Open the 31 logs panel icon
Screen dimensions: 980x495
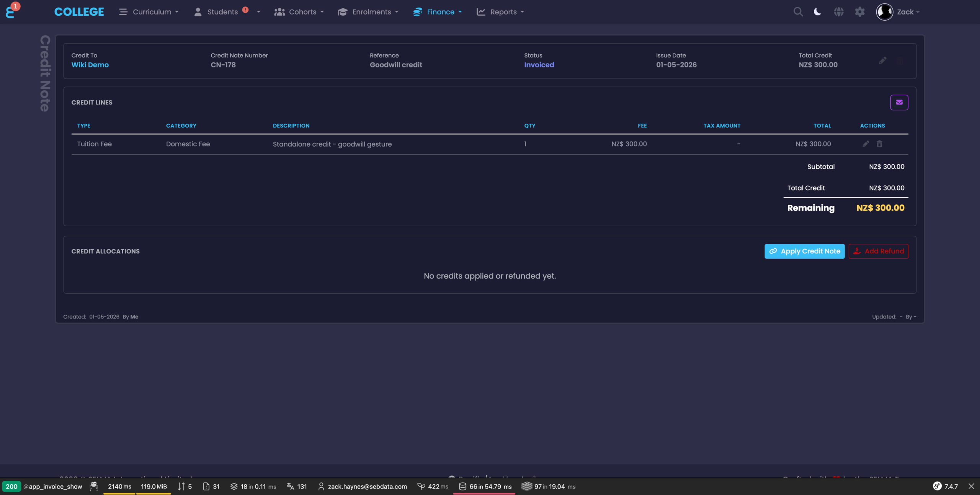pyautogui.click(x=211, y=487)
